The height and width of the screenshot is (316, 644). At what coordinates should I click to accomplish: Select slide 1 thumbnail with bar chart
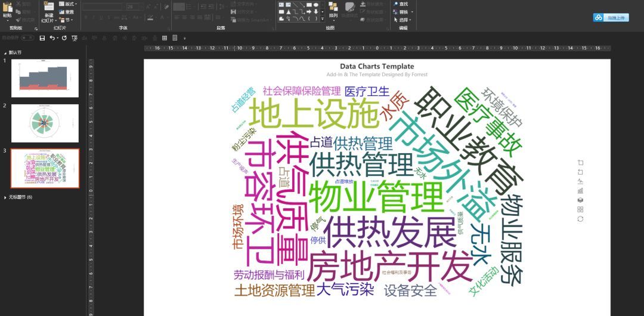pyautogui.click(x=45, y=78)
